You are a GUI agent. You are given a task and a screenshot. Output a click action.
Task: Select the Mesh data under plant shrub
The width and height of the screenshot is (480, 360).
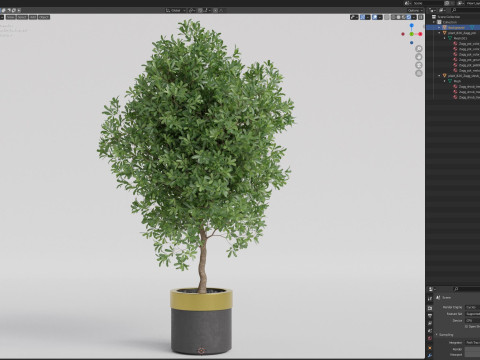457,81
